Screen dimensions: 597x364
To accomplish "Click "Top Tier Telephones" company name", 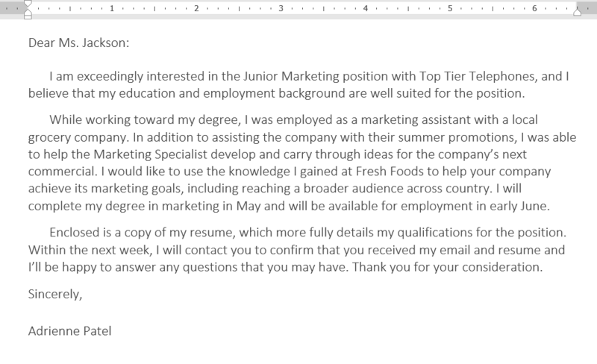I will [478, 76].
